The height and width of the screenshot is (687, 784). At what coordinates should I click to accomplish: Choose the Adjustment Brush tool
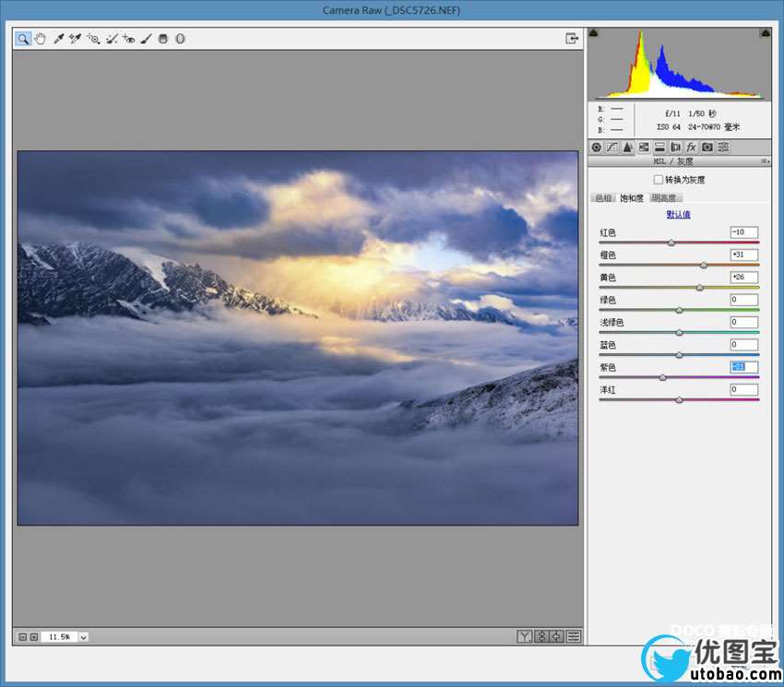pyautogui.click(x=146, y=39)
